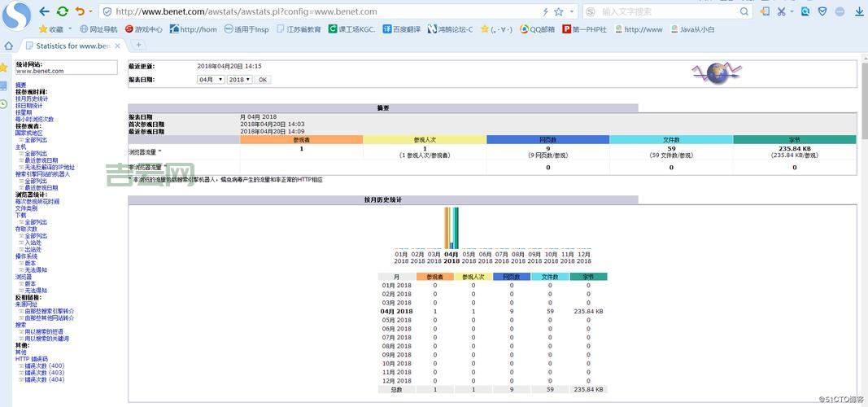Reload the page with the green refresh icon
868x407 pixels.
click(63, 11)
